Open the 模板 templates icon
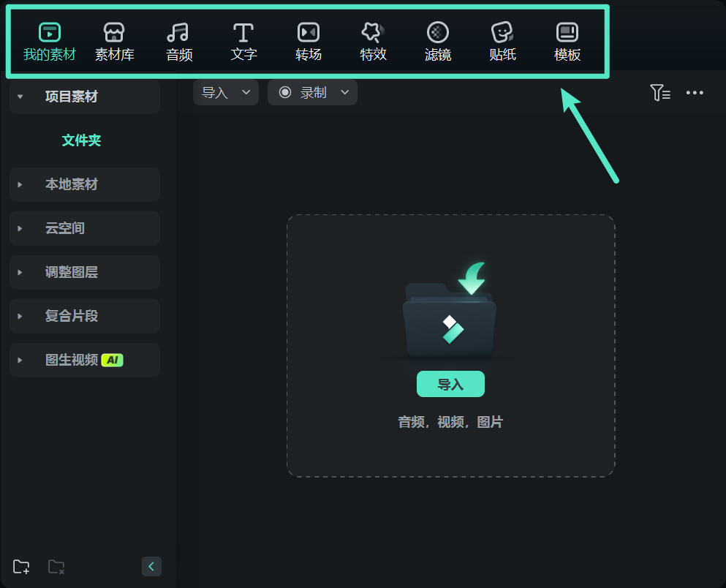Viewport: 726px width, 588px height. [x=567, y=32]
